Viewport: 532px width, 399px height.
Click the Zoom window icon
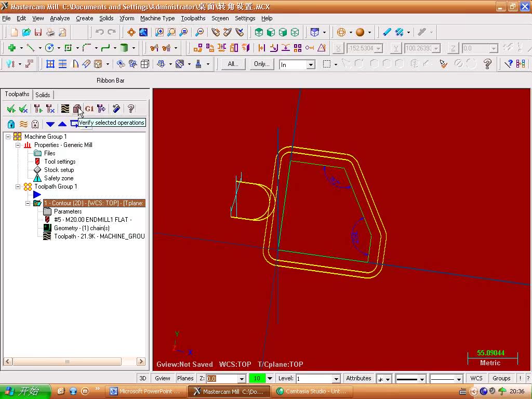tap(159, 32)
